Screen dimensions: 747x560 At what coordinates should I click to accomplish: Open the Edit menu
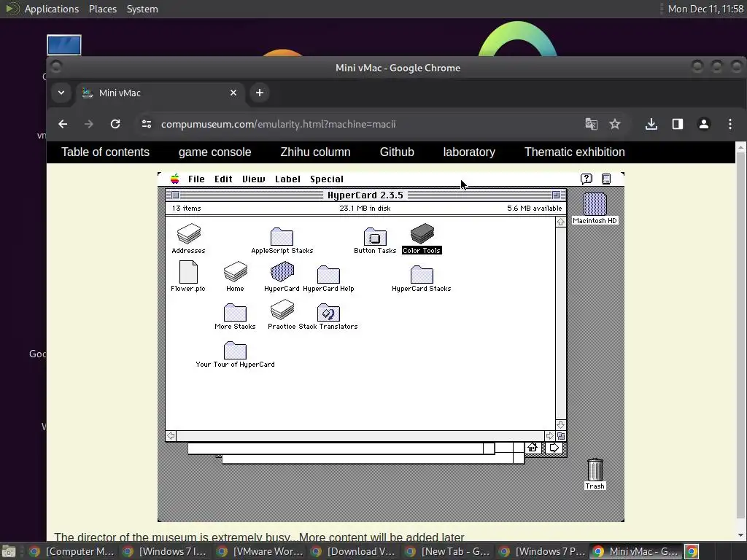pyautogui.click(x=223, y=179)
